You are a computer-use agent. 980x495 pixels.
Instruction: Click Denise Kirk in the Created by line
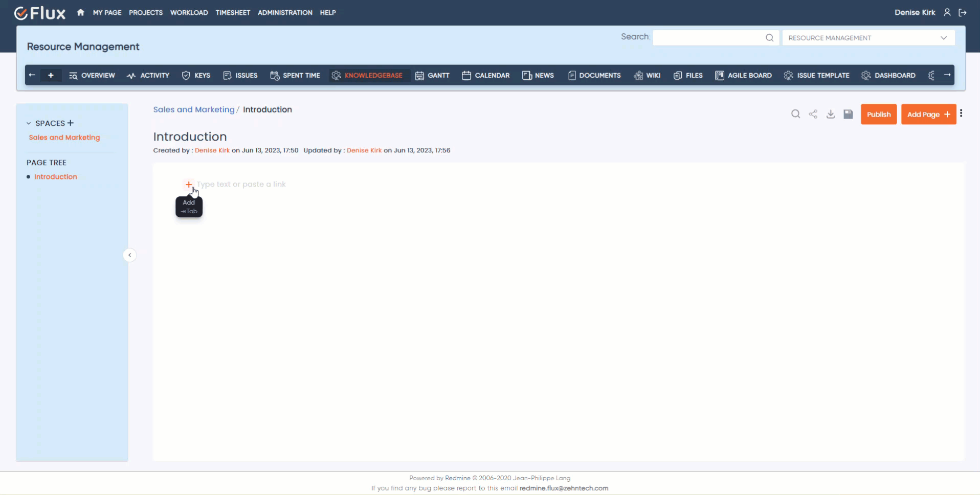211,150
